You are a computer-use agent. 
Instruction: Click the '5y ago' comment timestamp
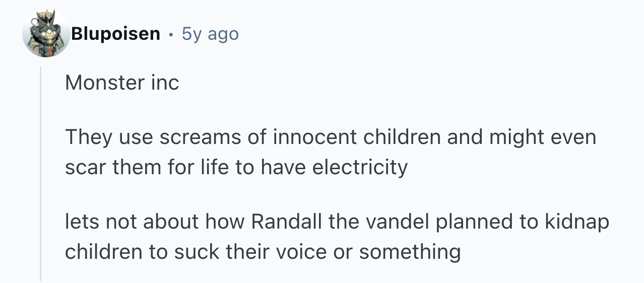pos(210,34)
